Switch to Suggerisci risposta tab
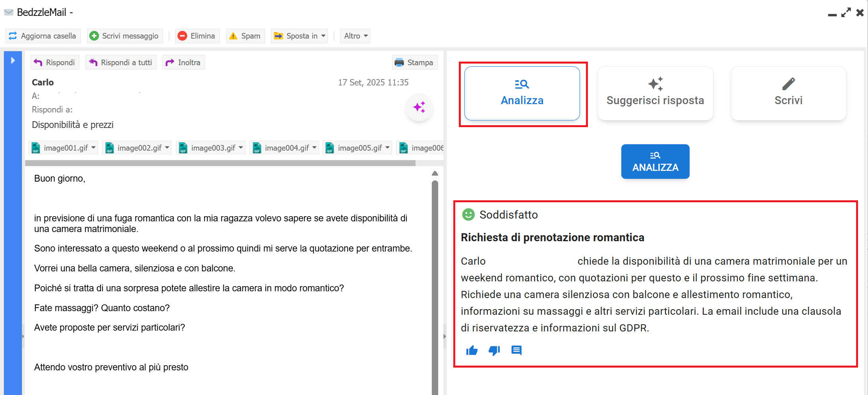 655,93
